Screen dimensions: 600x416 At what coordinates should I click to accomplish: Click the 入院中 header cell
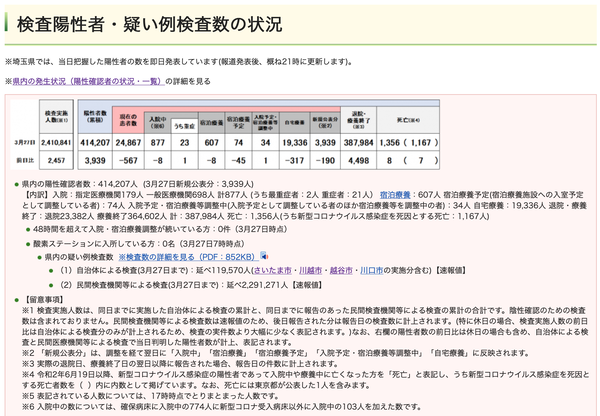tap(157, 123)
